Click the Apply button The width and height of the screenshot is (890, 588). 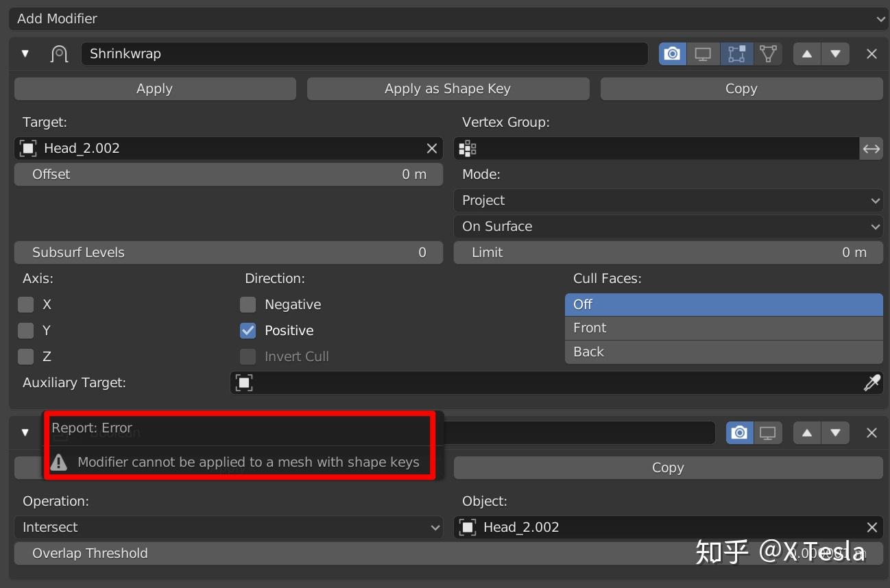point(154,88)
